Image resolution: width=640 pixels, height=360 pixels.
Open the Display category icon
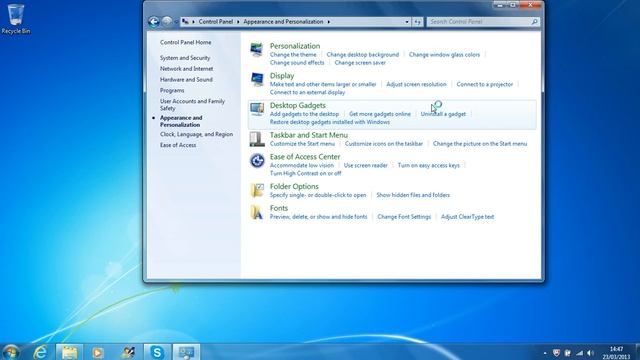[x=257, y=79]
